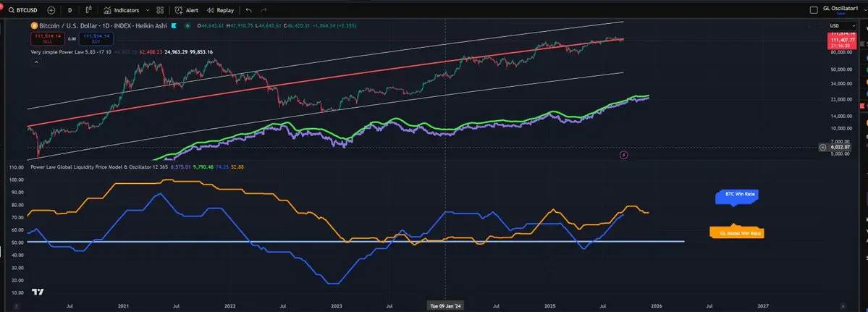
Task: Open the Indicators dialog
Action: pos(121,10)
